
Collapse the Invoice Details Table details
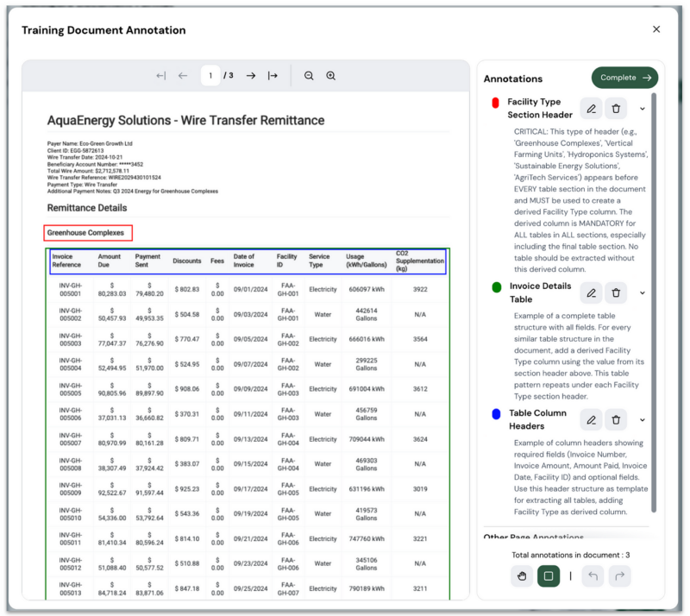pos(643,293)
